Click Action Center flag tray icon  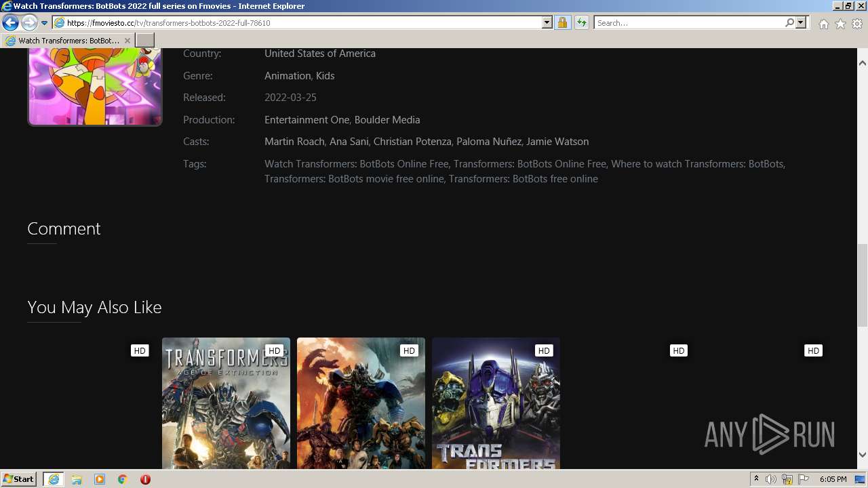(803, 479)
